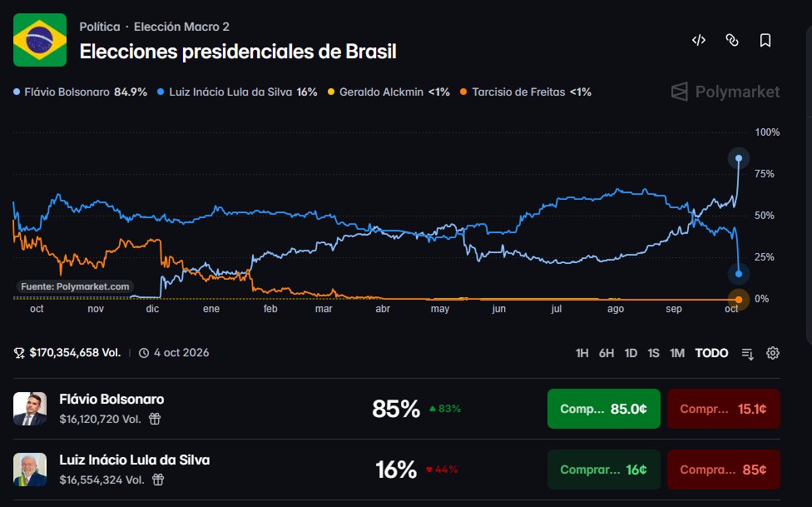Click gift icon next to Flávio Bolsonaro volume
The width and height of the screenshot is (812, 507).
tap(155, 419)
